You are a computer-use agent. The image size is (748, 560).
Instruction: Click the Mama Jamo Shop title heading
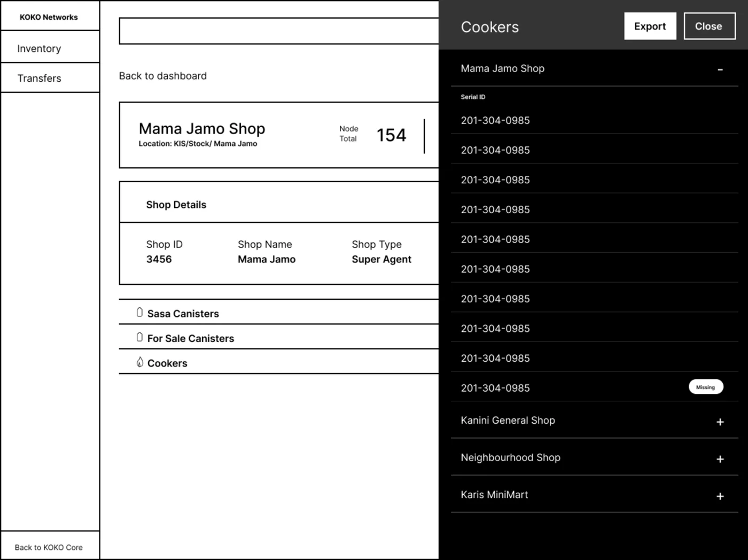202,129
